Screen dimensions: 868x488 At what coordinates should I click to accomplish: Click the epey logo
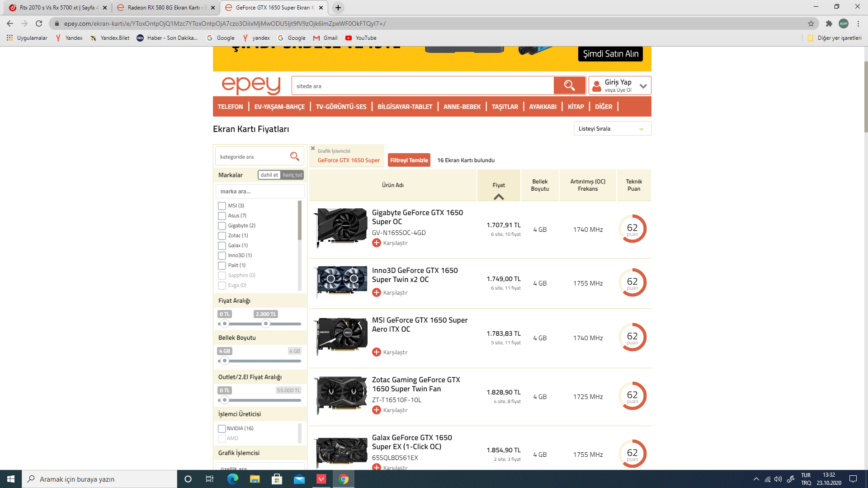tap(251, 85)
